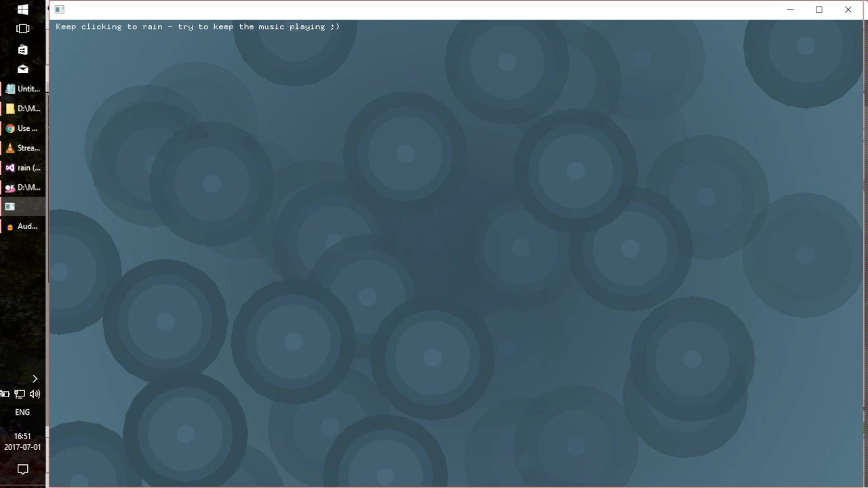Open the network tray icon
The image size is (868, 488).
(20, 394)
